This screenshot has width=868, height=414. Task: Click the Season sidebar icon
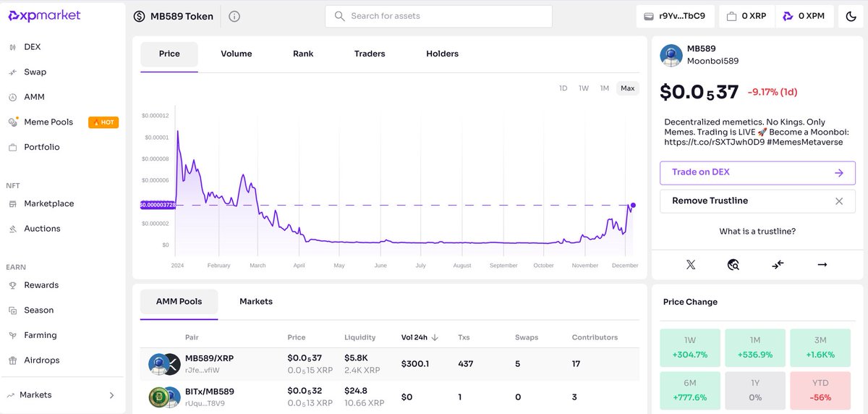pos(12,310)
